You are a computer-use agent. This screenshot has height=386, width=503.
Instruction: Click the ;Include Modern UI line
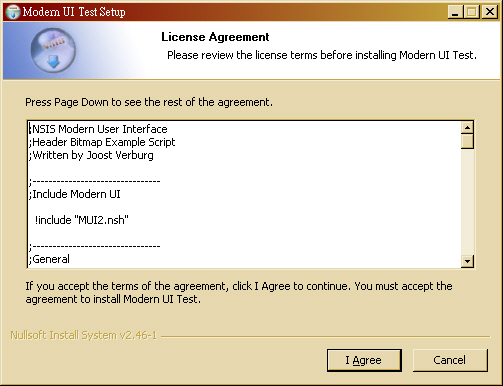(x=75, y=194)
